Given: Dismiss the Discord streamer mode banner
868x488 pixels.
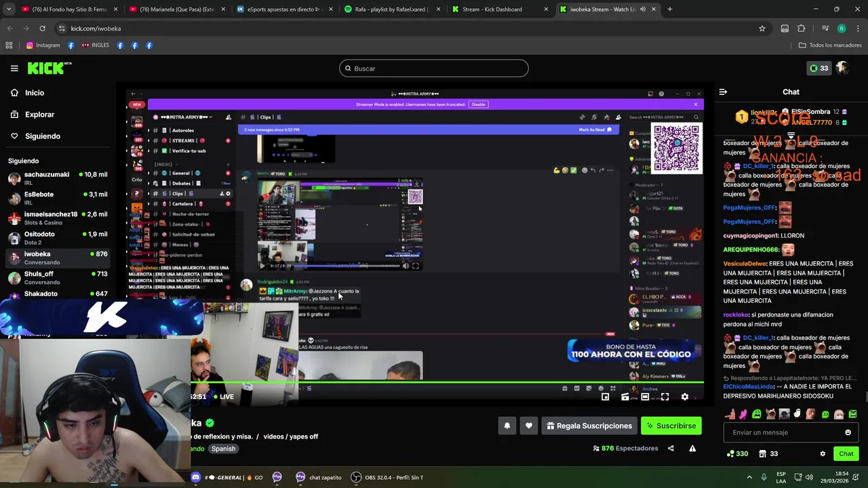Looking at the screenshot, I should [x=695, y=104].
